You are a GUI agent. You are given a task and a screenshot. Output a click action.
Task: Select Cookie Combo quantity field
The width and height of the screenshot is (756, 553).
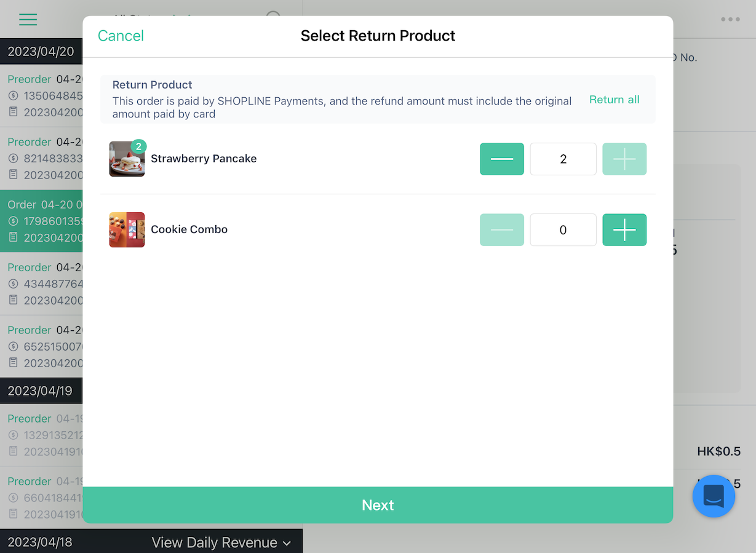coord(563,230)
